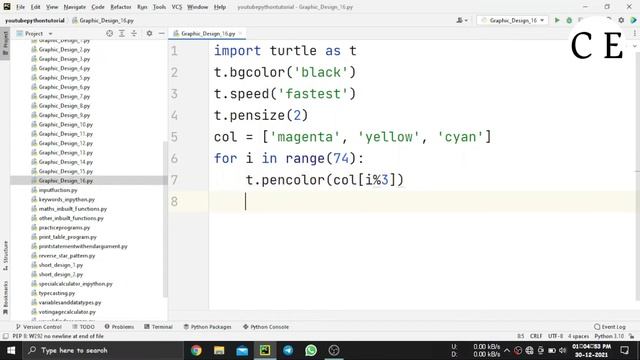Select votingagecalculator.py in project tree

[67, 312]
